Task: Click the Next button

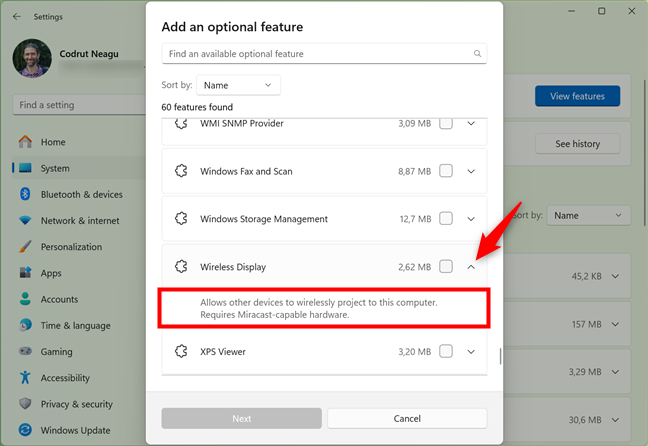Action: point(241,418)
